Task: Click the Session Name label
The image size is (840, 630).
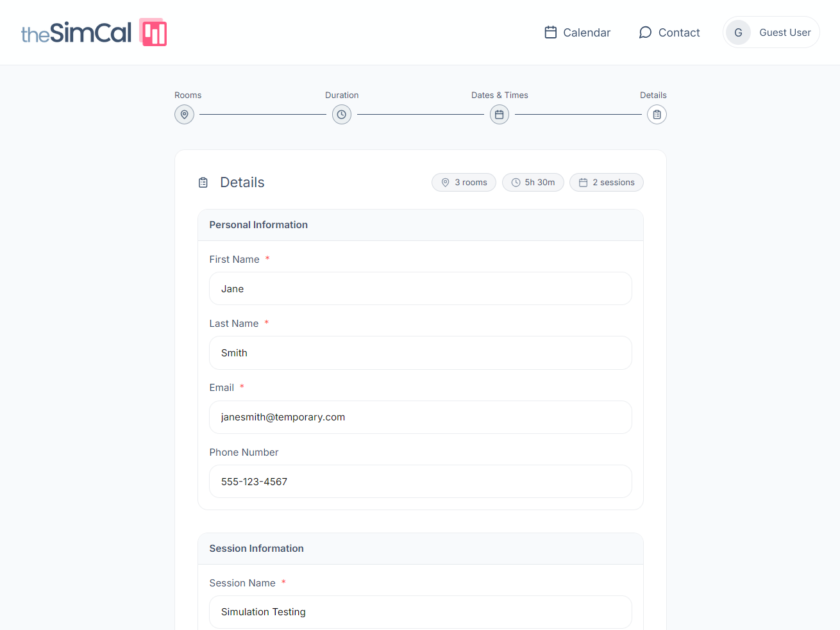Action: (242, 583)
